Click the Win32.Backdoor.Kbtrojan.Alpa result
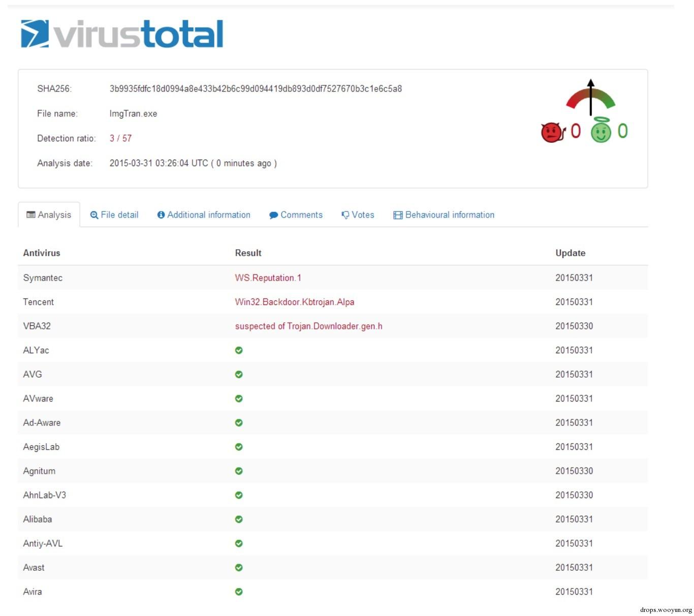Screen dimensions: 694x616 (295, 302)
